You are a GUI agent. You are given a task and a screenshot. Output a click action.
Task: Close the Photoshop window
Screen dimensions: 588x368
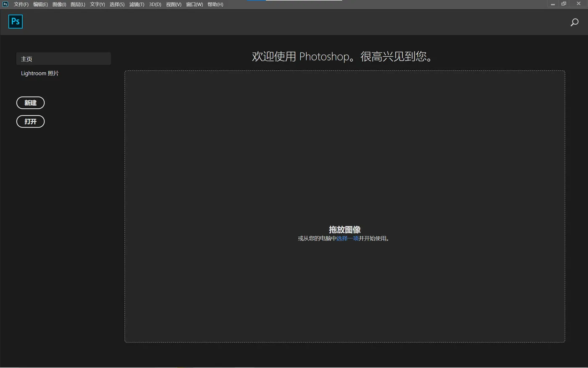pyautogui.click(x=579, y=4)
